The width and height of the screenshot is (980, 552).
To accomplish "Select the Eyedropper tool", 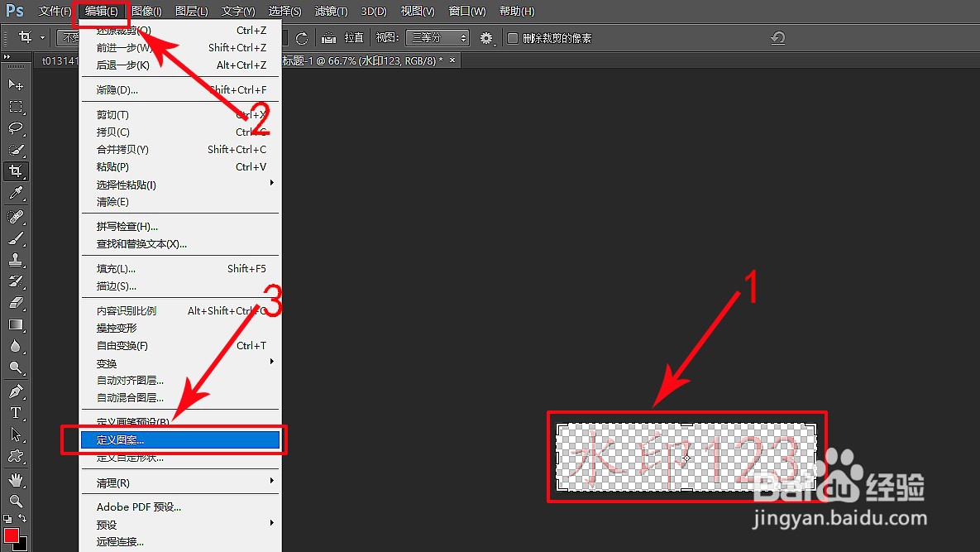I will (x=16, y=193).
